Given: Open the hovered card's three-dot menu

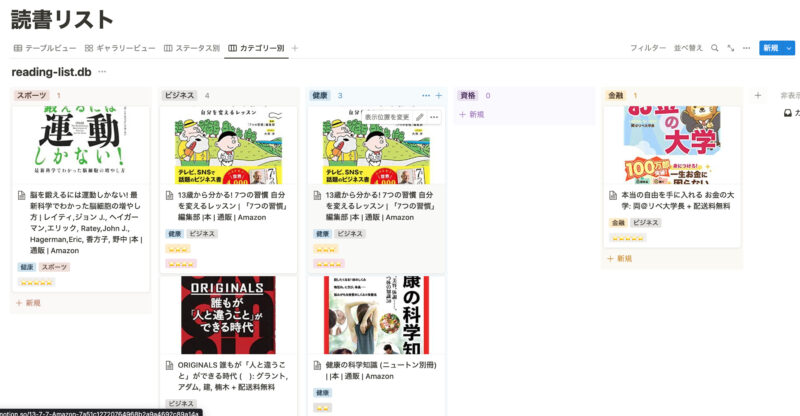Looking at the screenshot, I should (x=434, y=117).
